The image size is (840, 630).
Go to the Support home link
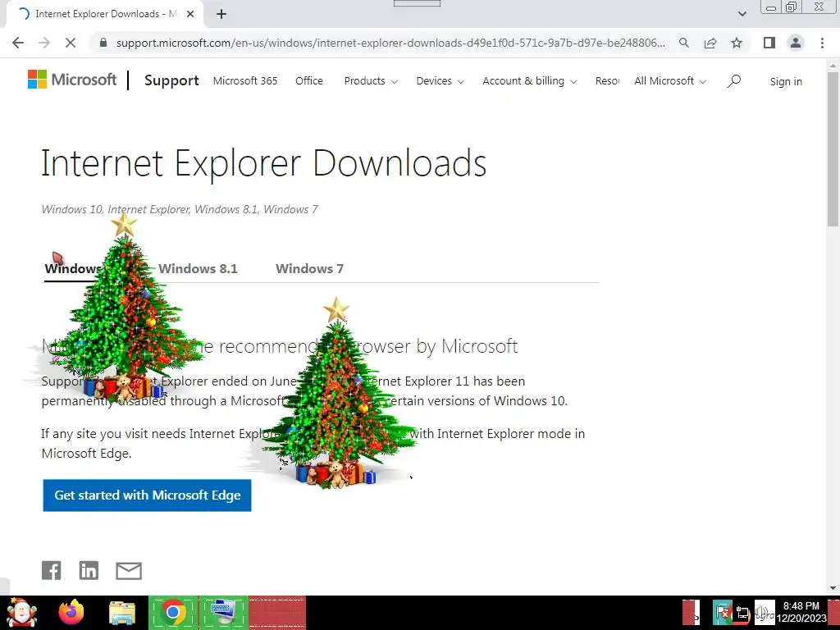coord(171,80)
